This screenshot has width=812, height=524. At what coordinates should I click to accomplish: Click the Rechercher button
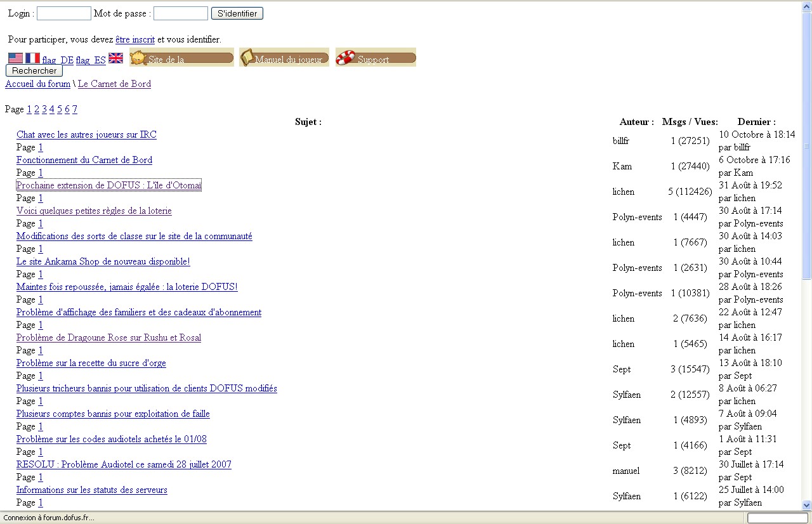(34, 71)
